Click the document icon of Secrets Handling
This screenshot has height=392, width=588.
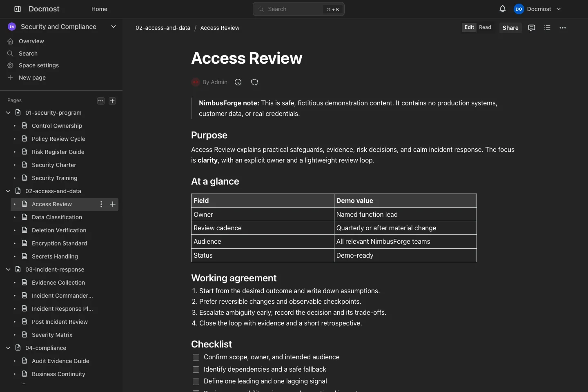24,256
